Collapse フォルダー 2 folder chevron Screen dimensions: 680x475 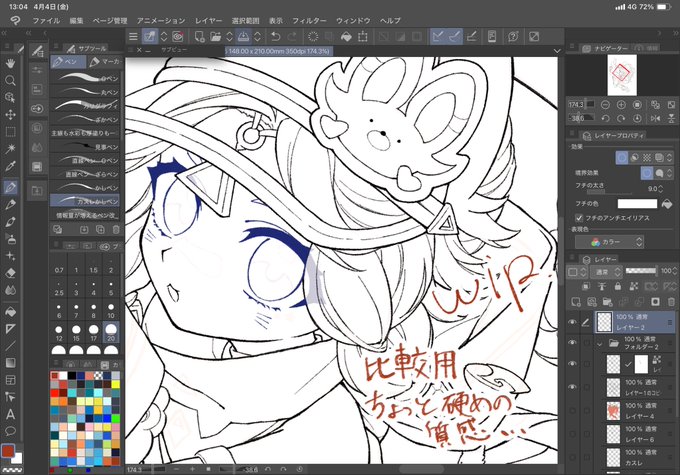600,344
